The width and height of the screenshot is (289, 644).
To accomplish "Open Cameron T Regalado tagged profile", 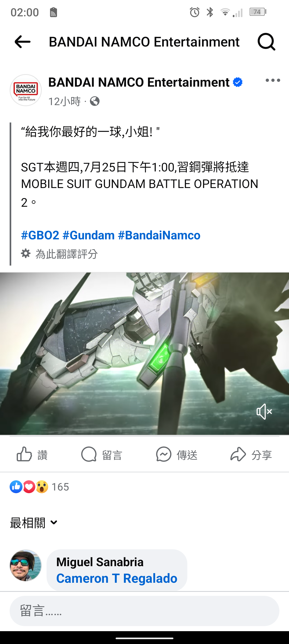I will point(117,578).
